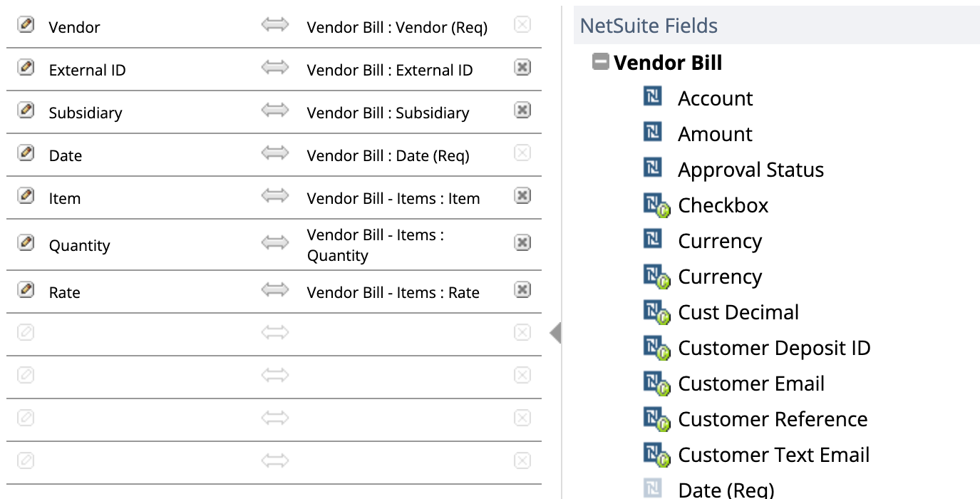Click the NetSuite icon beside Approval Status
The image size is (980, 499).
[x=652, y=168]
